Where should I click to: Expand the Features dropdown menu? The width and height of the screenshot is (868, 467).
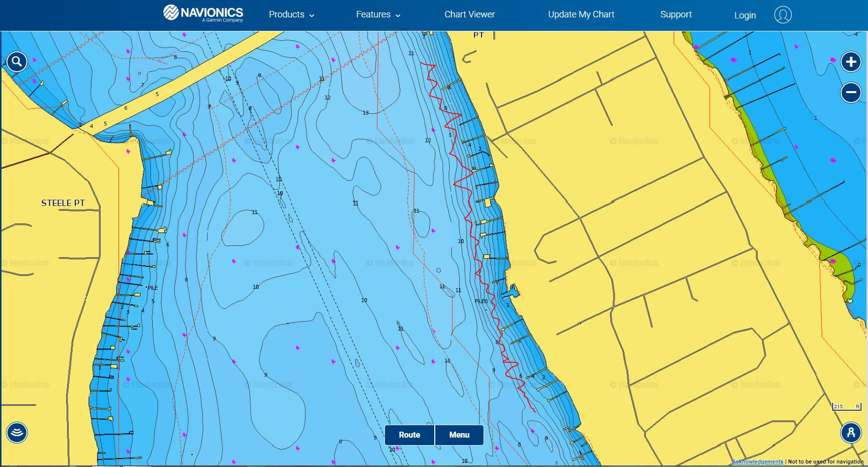tap(378, 14)
